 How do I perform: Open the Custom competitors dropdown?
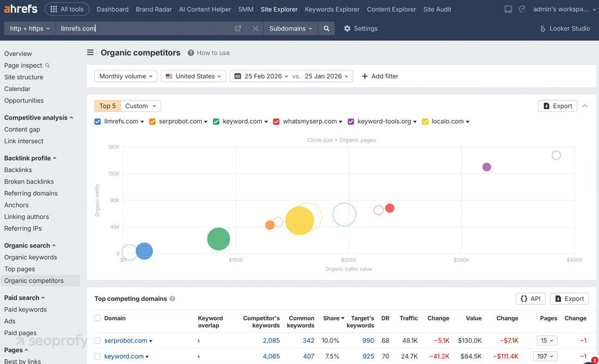click(x=141, y=106)
